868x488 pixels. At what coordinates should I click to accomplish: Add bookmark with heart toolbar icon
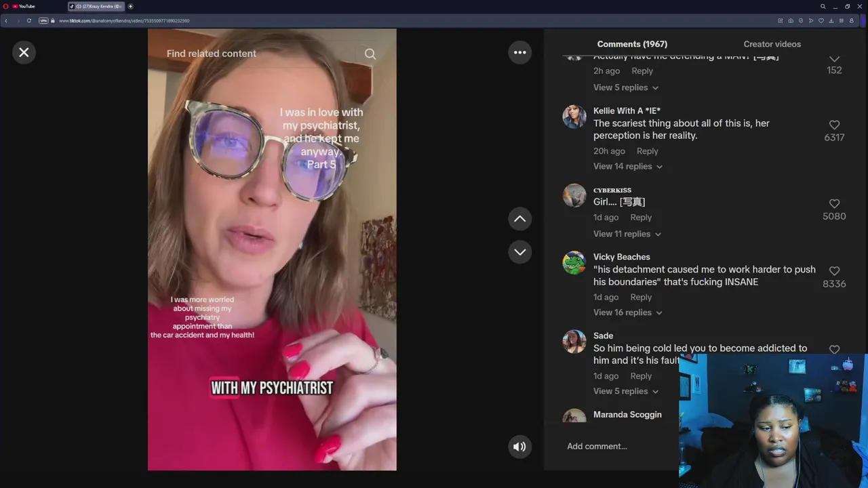tap(821, 20)
